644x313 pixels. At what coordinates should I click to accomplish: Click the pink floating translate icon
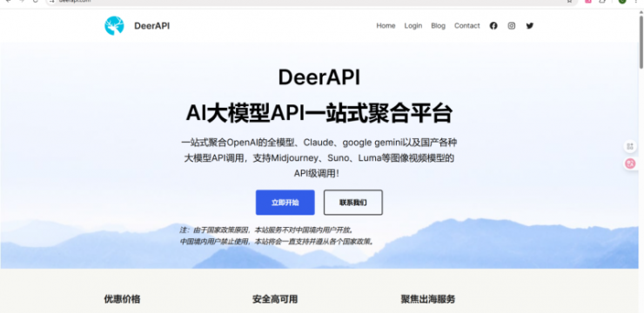630,163
